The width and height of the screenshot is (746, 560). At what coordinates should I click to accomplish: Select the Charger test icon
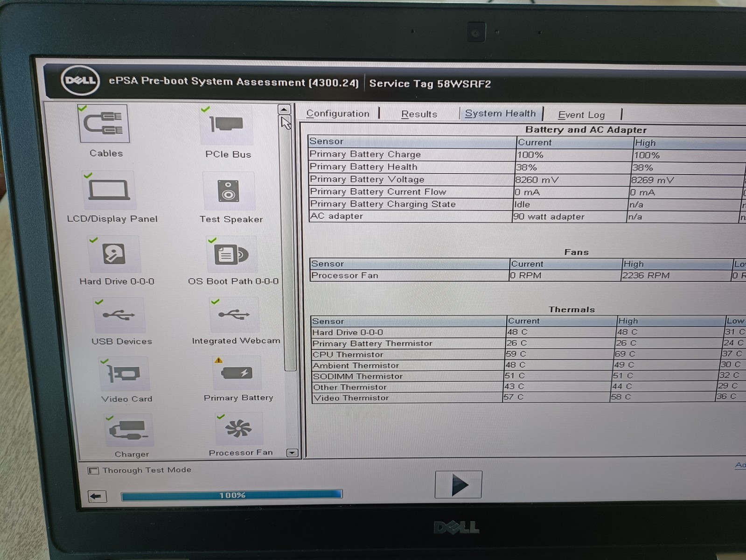click(129, 430)
